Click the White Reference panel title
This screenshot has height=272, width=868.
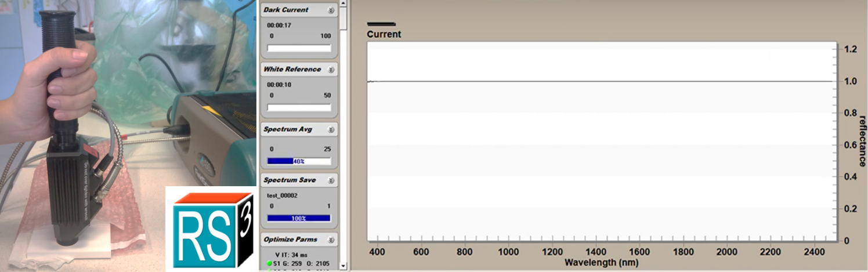click(x=292, y=69)
